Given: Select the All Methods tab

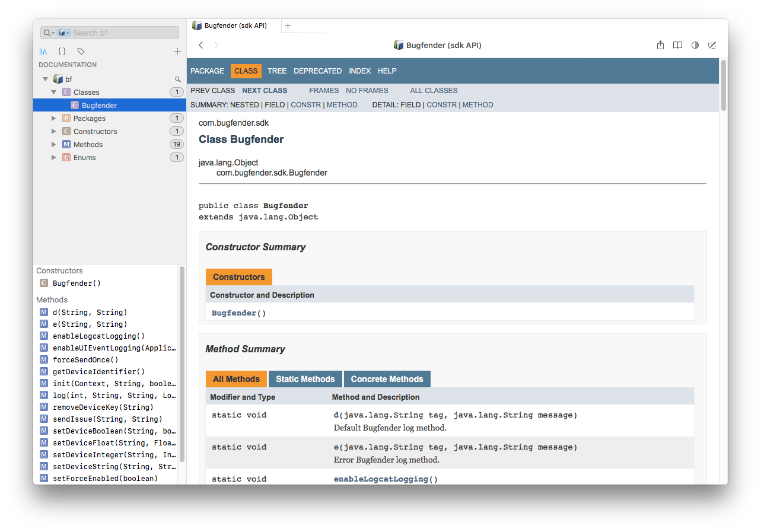Looking at the screenshot, I should 236,379.
